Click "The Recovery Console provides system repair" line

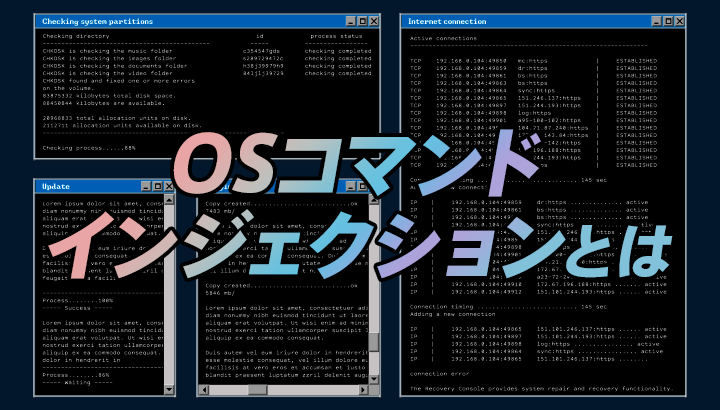(x=541, y=388)
